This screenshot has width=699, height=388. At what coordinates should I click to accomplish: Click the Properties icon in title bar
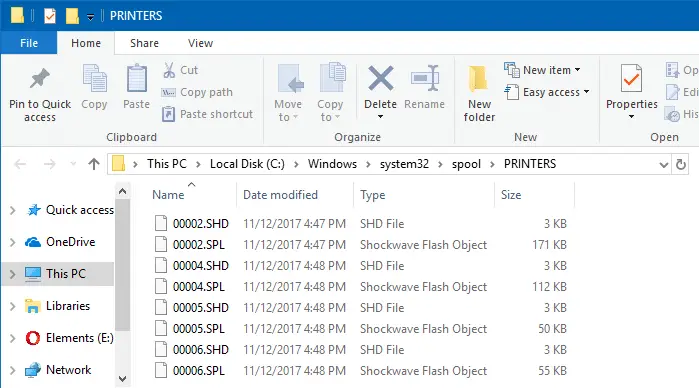(50, 16)
